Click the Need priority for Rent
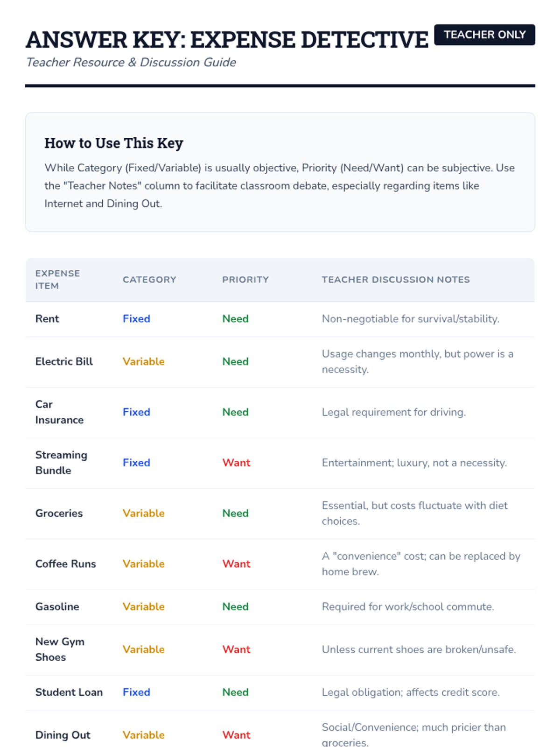 click(x=235, y=319)
